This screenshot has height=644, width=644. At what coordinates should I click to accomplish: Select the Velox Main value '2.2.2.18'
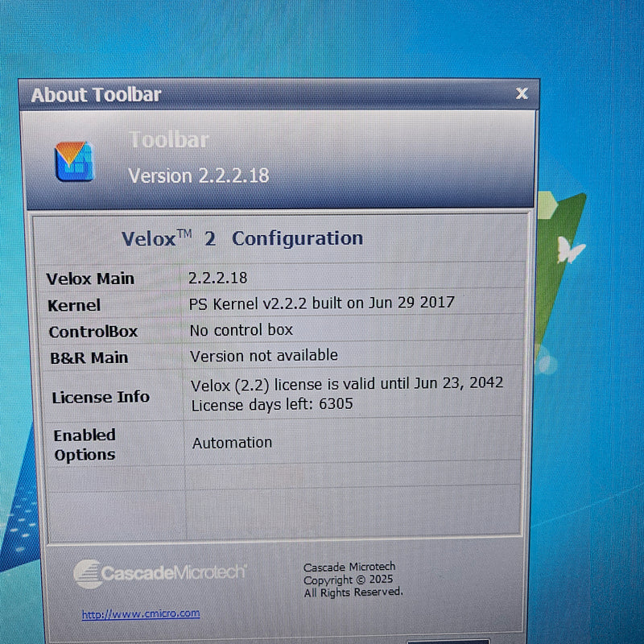coord(217,278)
